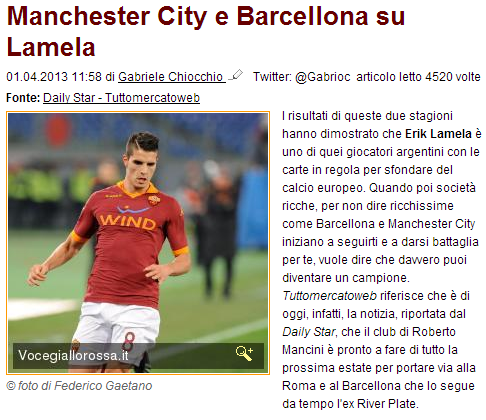Click the Twitter handle @Gabrioc
Image resolution: width=486 pixels, height=420 pixels.
pos(322,77)
